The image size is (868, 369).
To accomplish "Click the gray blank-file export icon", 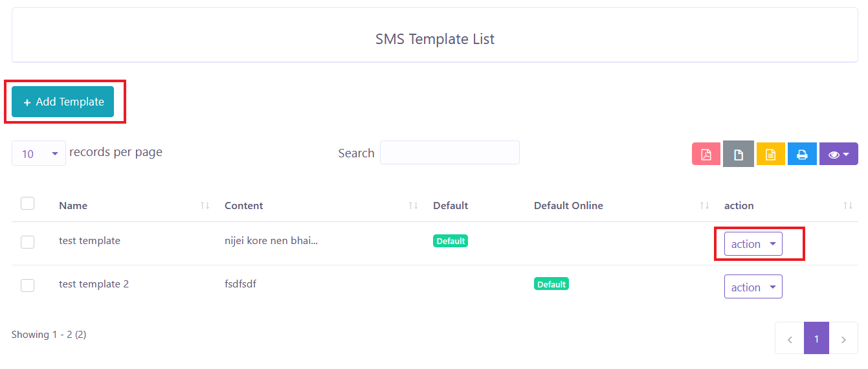I will (x=738, y=154).
